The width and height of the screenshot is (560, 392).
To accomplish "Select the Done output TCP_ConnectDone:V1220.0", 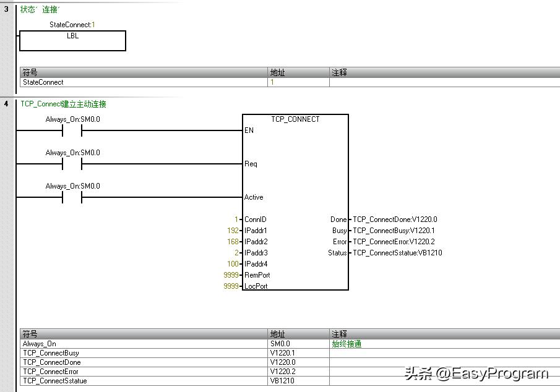I will (395, 219).
